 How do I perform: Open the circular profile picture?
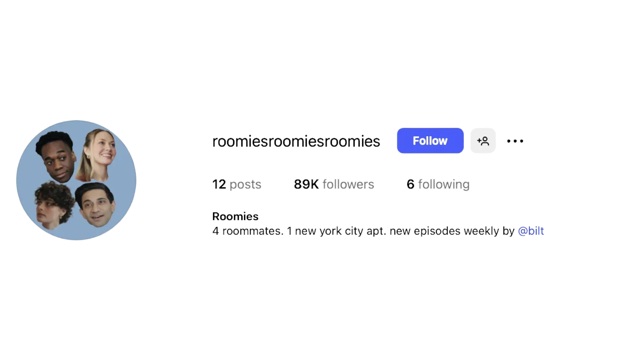point(76,180)
